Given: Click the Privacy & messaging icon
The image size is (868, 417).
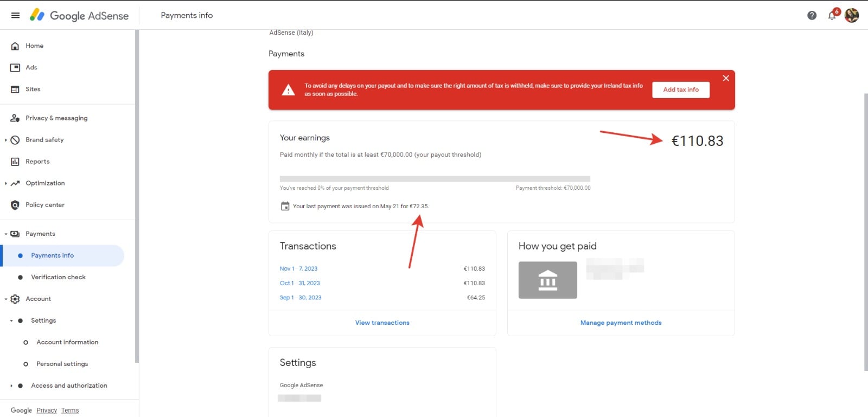Looking at the screenshot, I should click(x=15, y=118).
